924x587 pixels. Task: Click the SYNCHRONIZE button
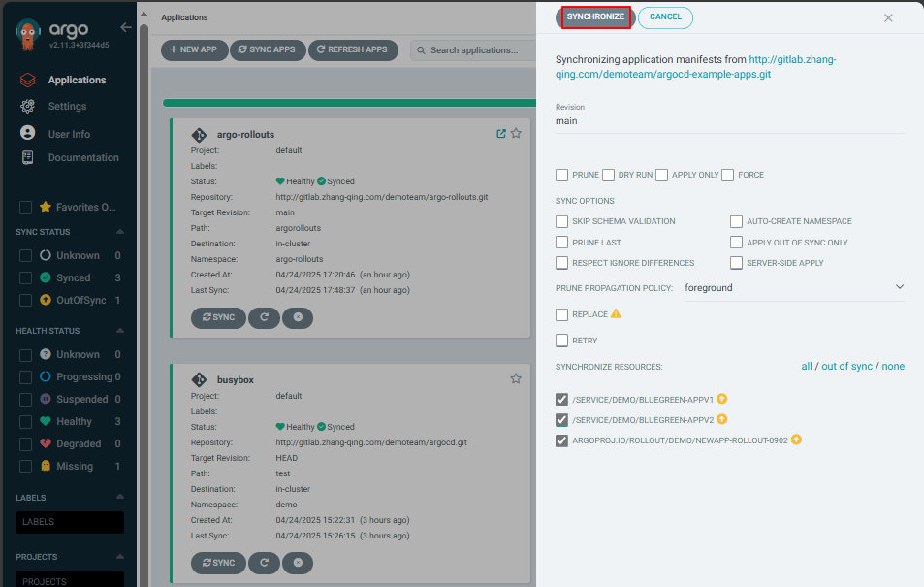coord(595,17)
